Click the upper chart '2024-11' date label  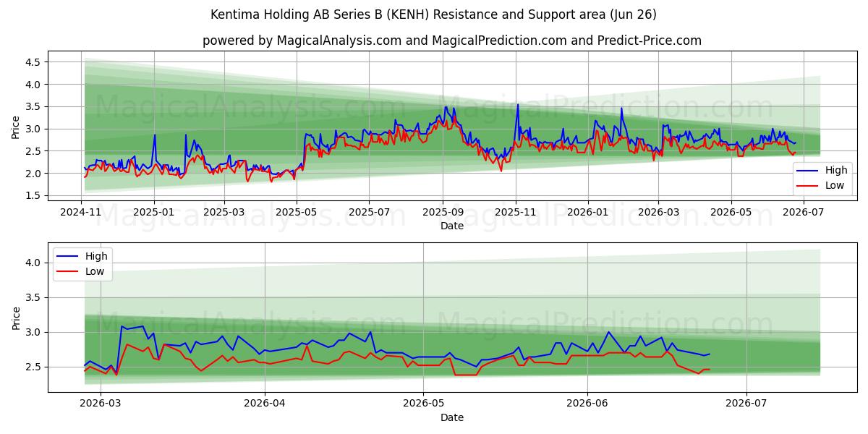pyautogui.click(x=81, y=212)
